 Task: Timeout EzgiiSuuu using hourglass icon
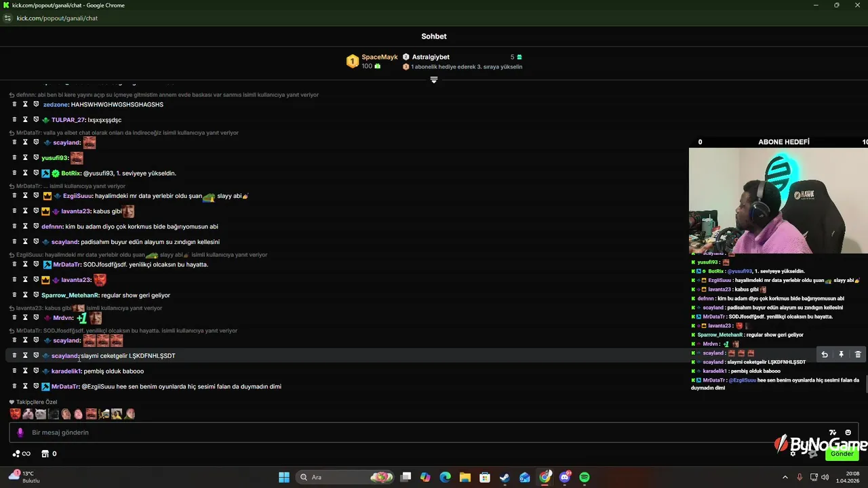(25, 196)
